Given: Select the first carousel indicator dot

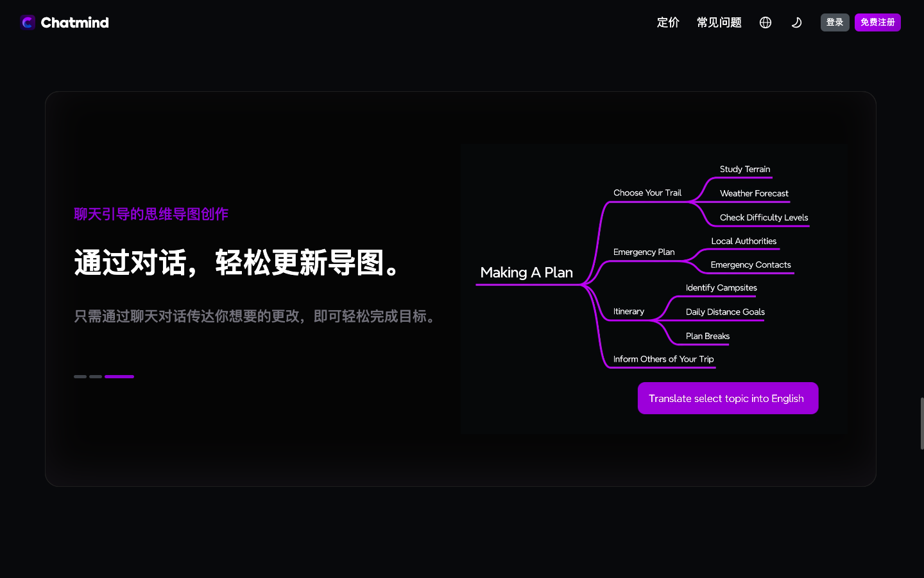Looking at the screenshot, I should [x=80, y=377].
